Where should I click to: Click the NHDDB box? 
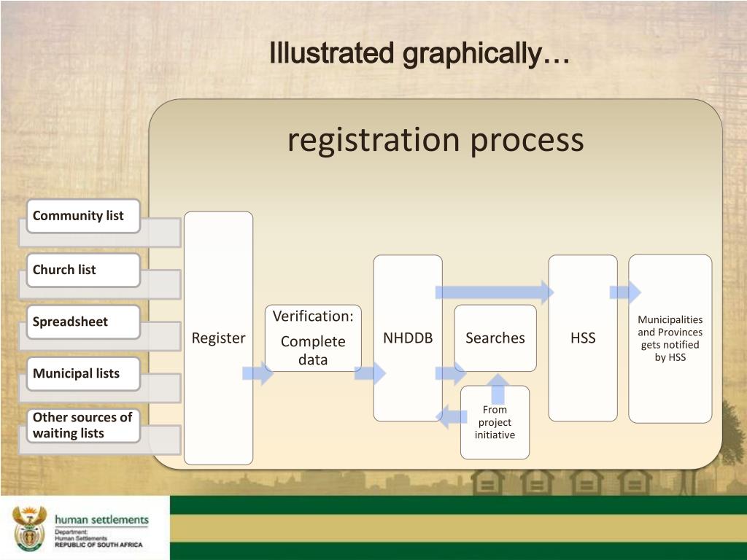[x=408, y=338]
